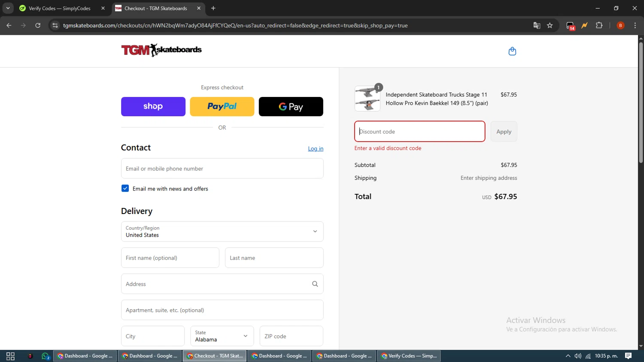Click the First name (optional) field
The width and height of the screenshot is (644, 362).
point(170,258)
